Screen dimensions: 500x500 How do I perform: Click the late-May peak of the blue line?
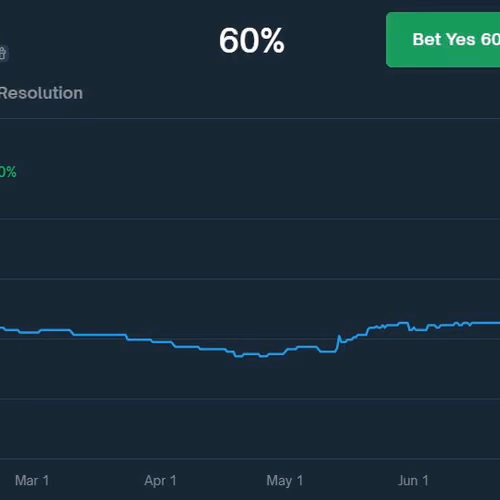(x=403, y=323)
